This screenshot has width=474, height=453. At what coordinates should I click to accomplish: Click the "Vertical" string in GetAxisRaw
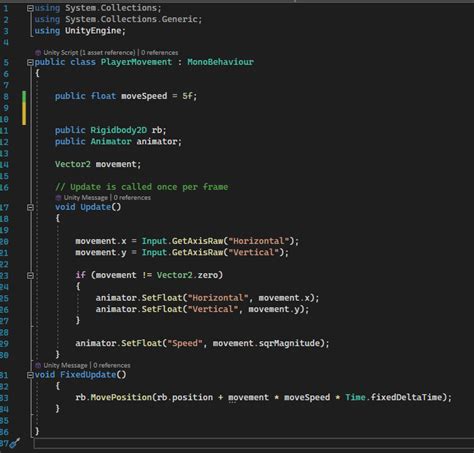[x=253, y=253]
